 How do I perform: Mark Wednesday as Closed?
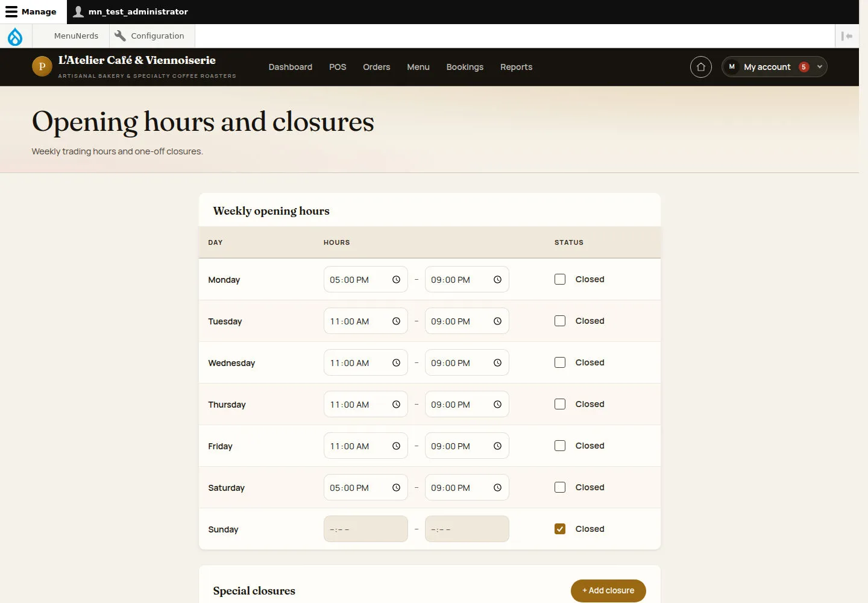tap(560, 362)
